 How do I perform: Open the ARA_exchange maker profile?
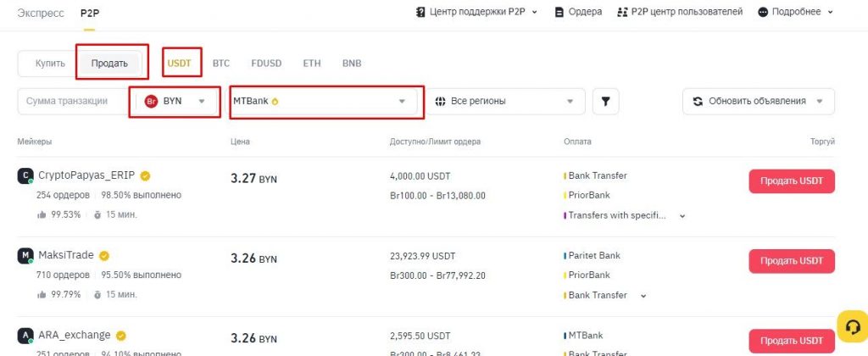pyautogui.click(x=75, y=335)
